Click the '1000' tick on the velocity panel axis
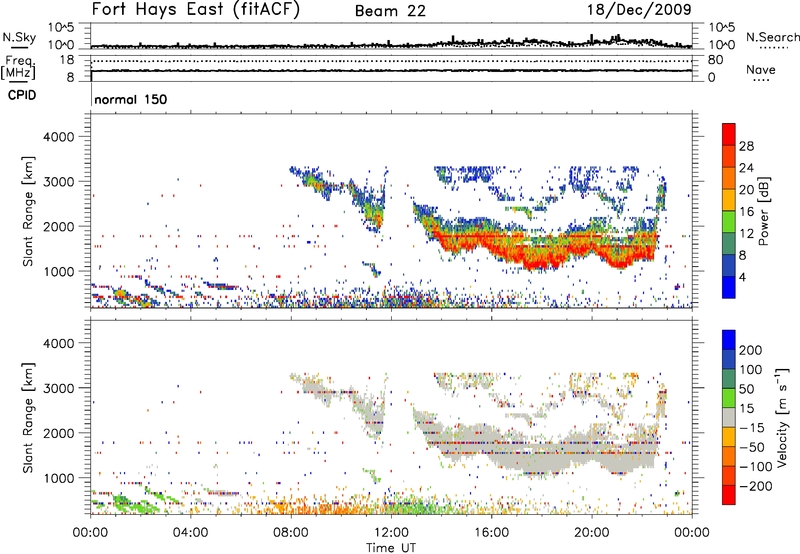The width and height of the screenshot is (800, 554). click(x=58, y=478)
